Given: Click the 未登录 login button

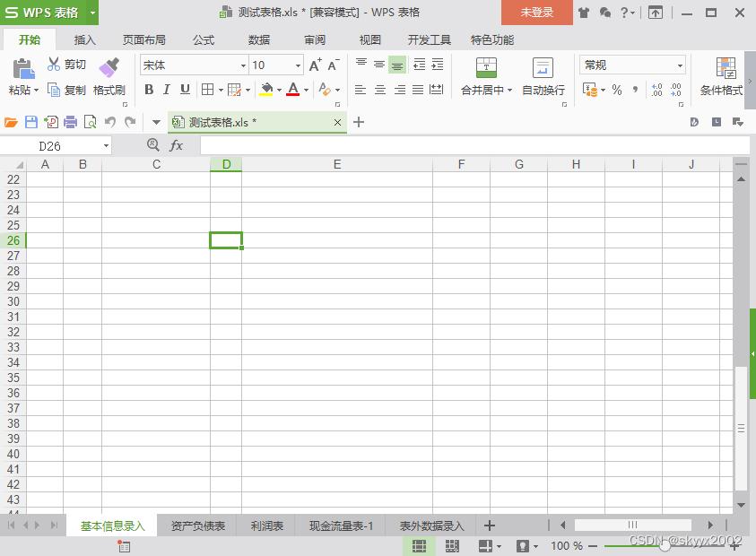Looking at the screenshot, I should (536, 13).
